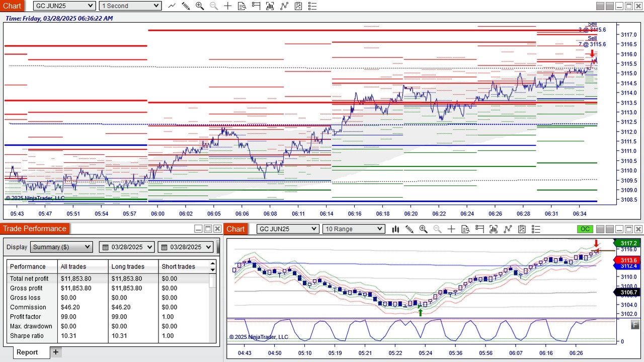Zoom in on the 10 Range chart
This screenshot has width=644, height=362.
(x=423, y=229)
